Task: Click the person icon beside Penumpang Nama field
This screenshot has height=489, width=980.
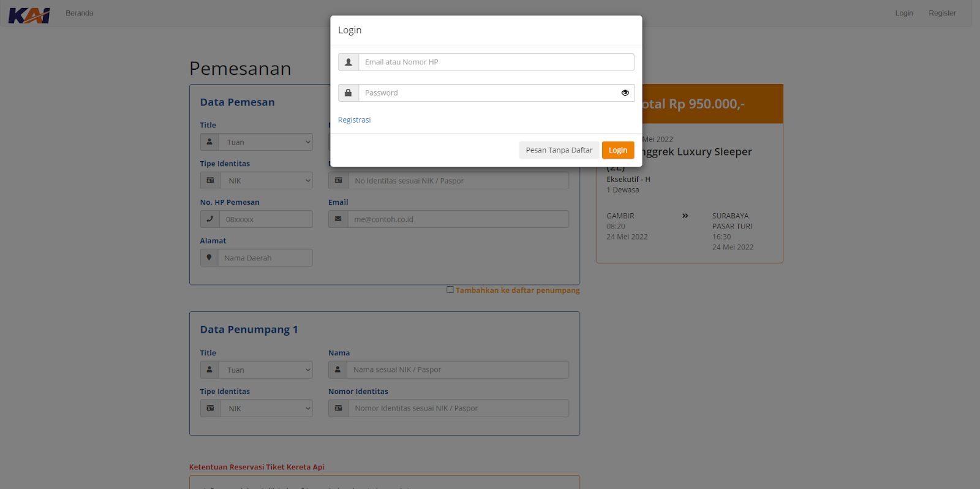Action: (x=337, y=370)
